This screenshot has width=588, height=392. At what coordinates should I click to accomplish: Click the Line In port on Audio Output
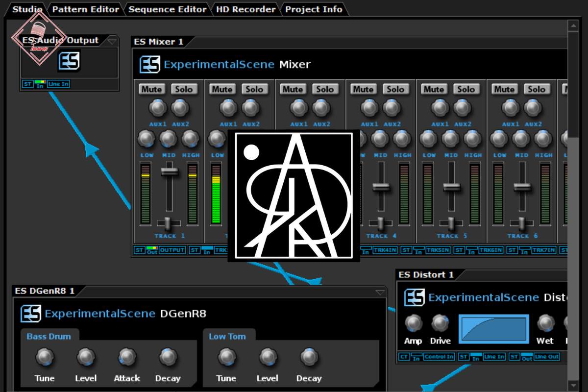click(x=58, y=84)
